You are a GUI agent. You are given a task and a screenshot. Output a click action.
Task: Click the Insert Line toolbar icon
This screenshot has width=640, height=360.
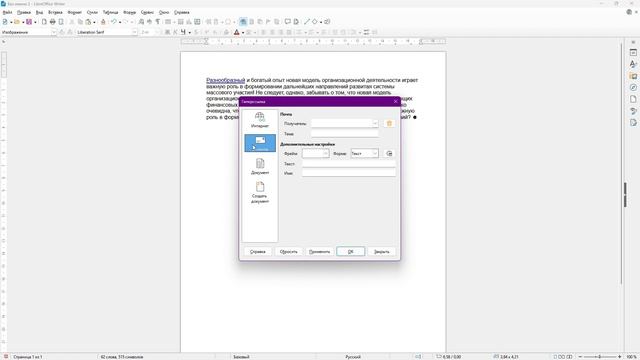[x=307, y=22]
